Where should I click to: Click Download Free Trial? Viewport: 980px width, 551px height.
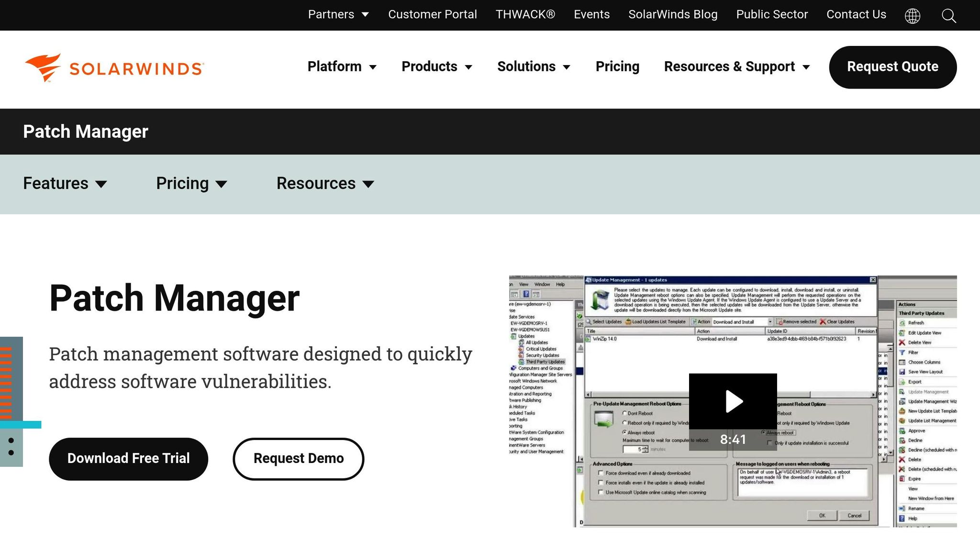(x=128, y=458)
